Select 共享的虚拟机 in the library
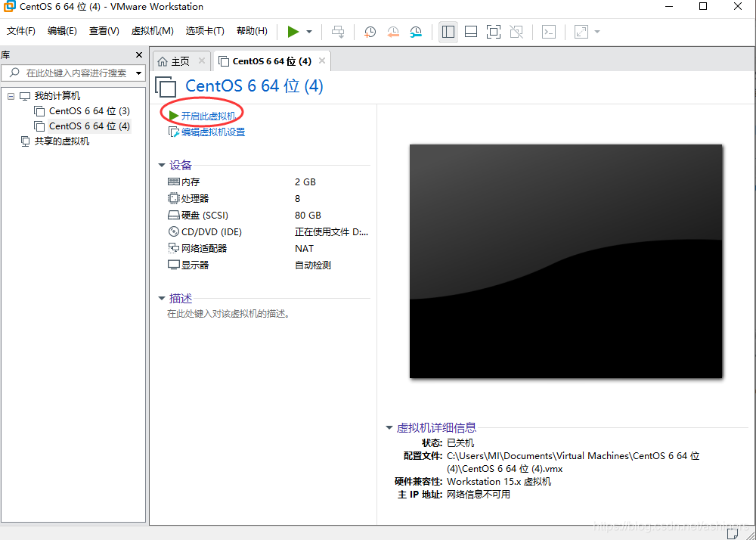The image size is (756, 540). click(62, 141)
